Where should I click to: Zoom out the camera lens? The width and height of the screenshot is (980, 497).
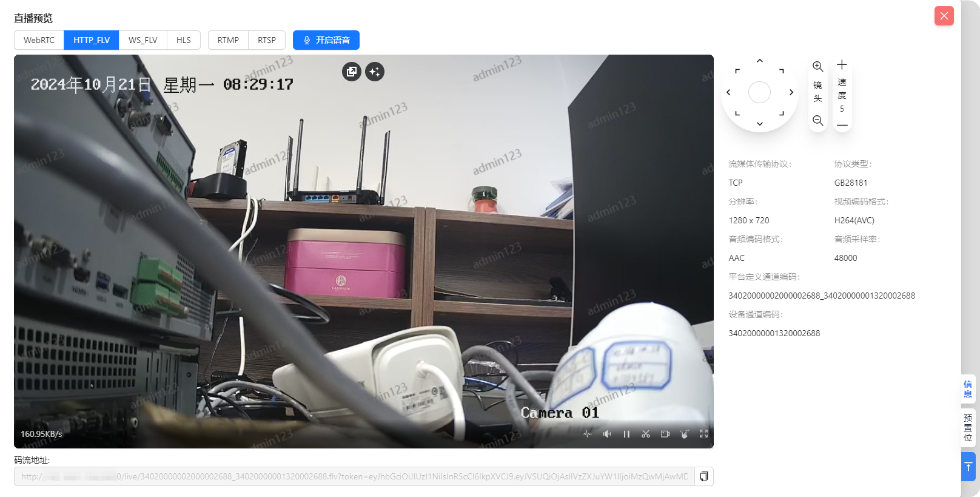(x=817, y=121)
